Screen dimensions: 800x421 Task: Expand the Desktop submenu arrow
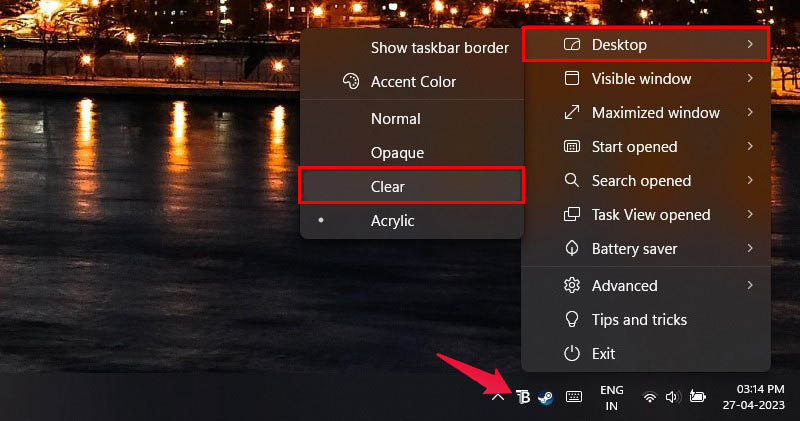click(x=750, y=44)
